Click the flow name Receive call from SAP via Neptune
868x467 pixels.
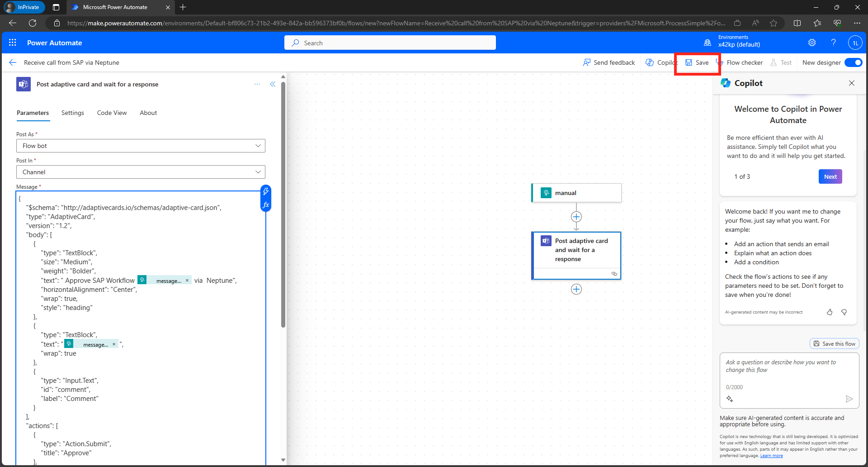pos(71,62)
